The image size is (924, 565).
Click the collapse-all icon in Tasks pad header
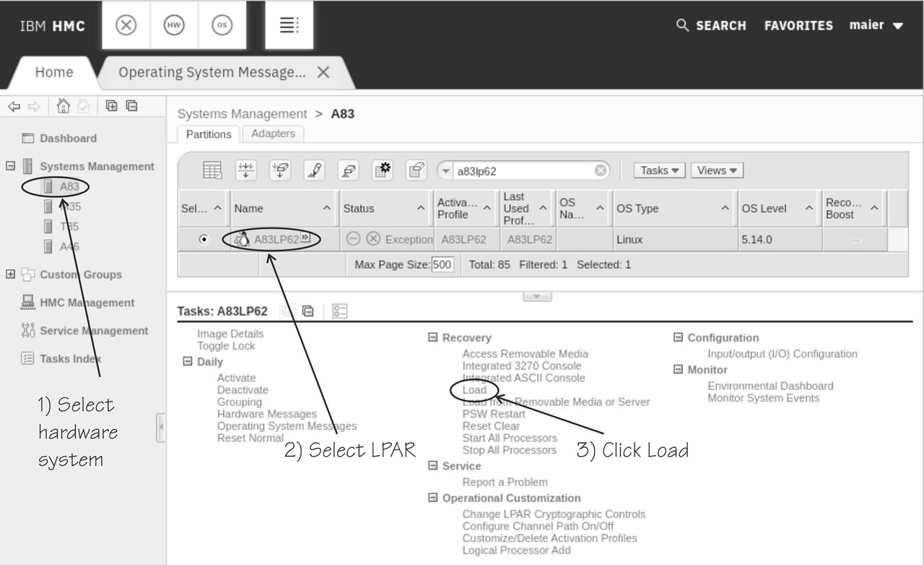pos(308,311)
